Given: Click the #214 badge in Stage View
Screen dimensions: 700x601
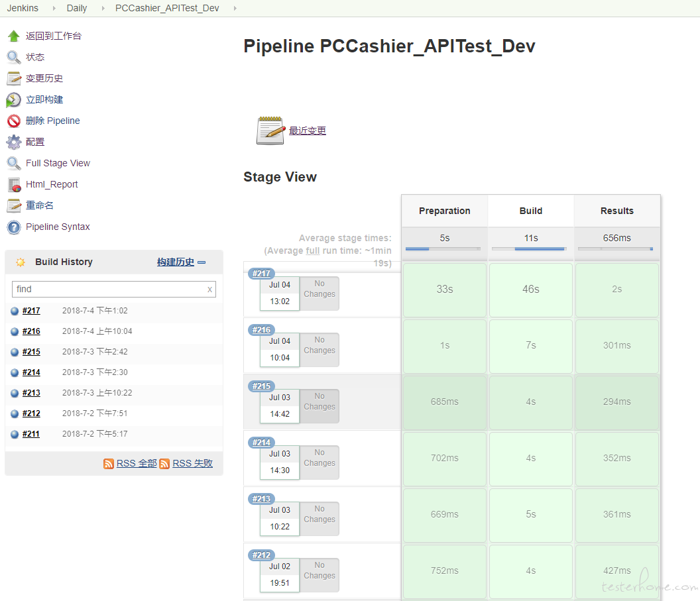Looking at the screenshot, I should (261, 443).
